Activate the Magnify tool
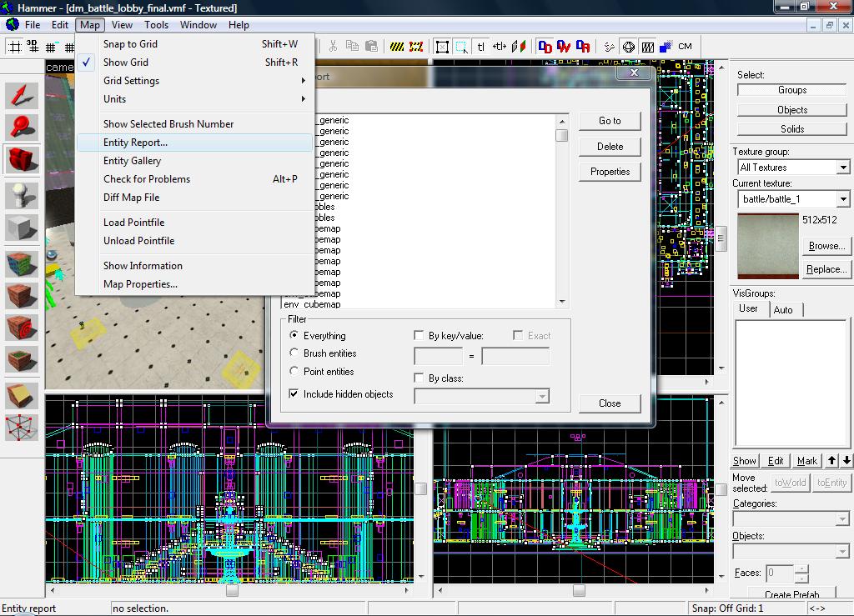Viewport: 854px width, 616px height. [x=22, y=127]
